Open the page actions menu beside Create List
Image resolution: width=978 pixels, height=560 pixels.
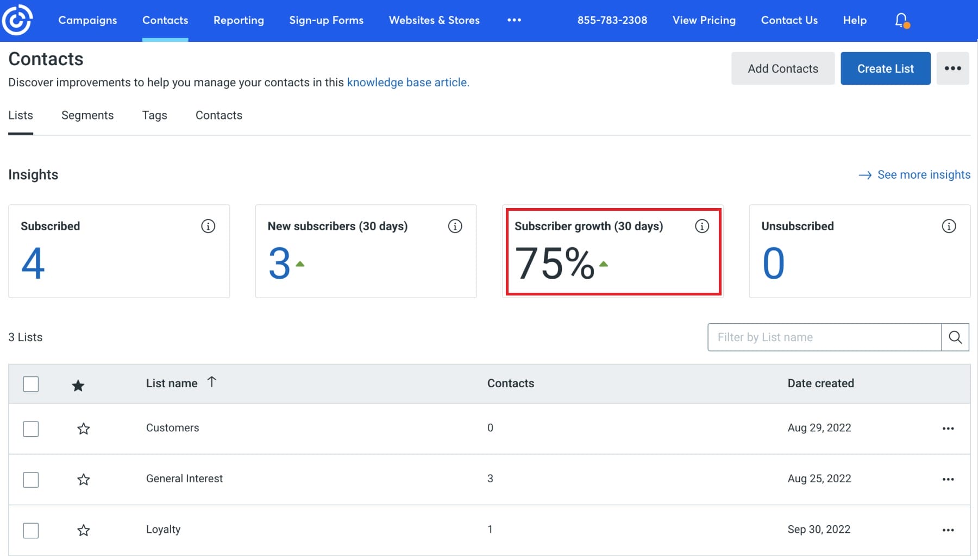coord(953,68)
